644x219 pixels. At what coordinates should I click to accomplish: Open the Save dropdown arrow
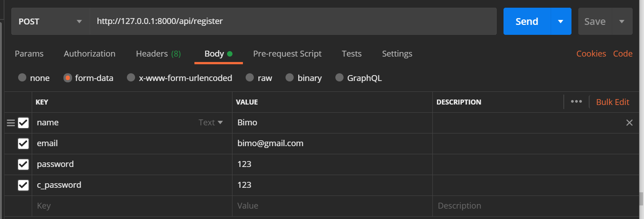pyautogui.click(x=622, y=21)
